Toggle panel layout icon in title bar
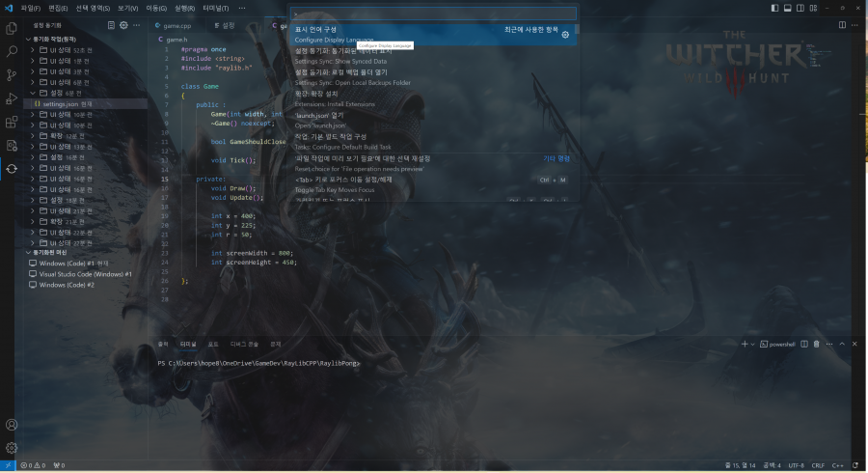 pos(787,8)
